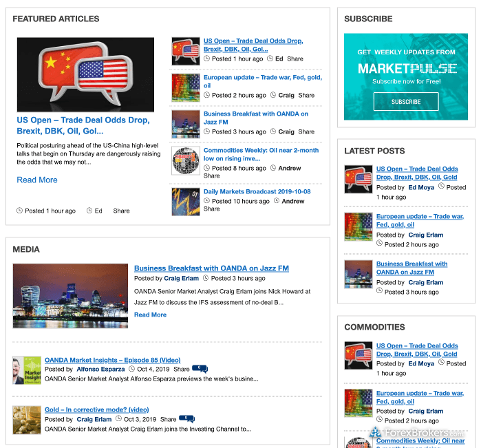Open Latest Posts Business Breakfast skyline thumbnail

[x=359, y=275]
